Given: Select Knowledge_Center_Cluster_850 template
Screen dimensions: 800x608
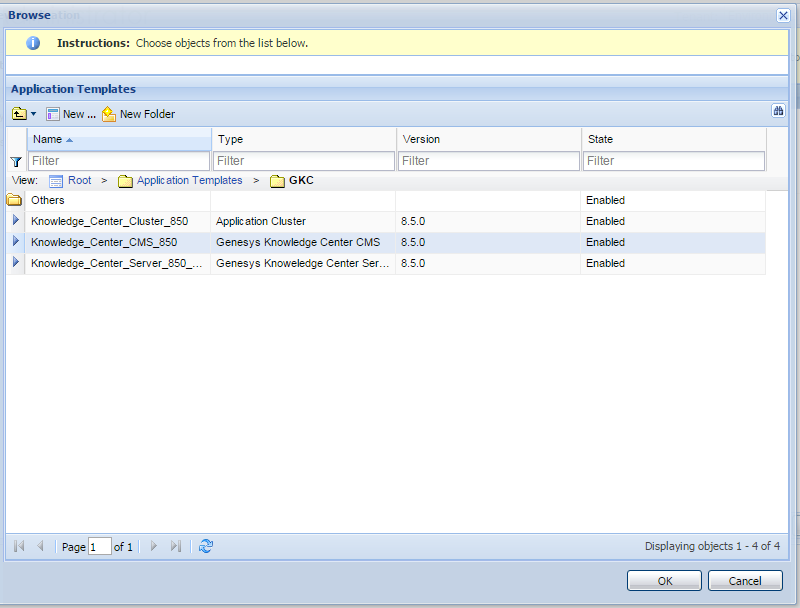Looking at the screenshot, I should [109, 221].
